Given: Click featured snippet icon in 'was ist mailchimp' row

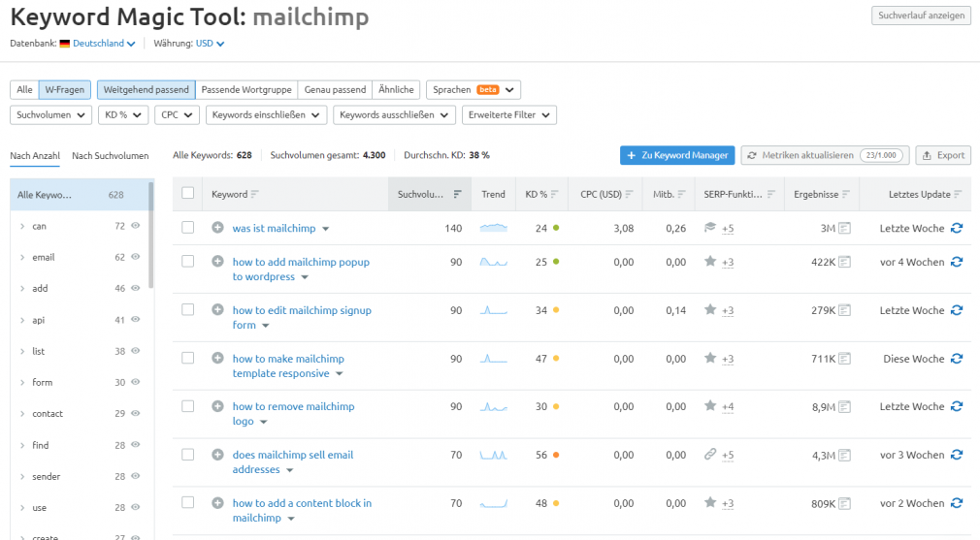Looking at the screenshot, I should pyautogui.click(x=710, y=227).
